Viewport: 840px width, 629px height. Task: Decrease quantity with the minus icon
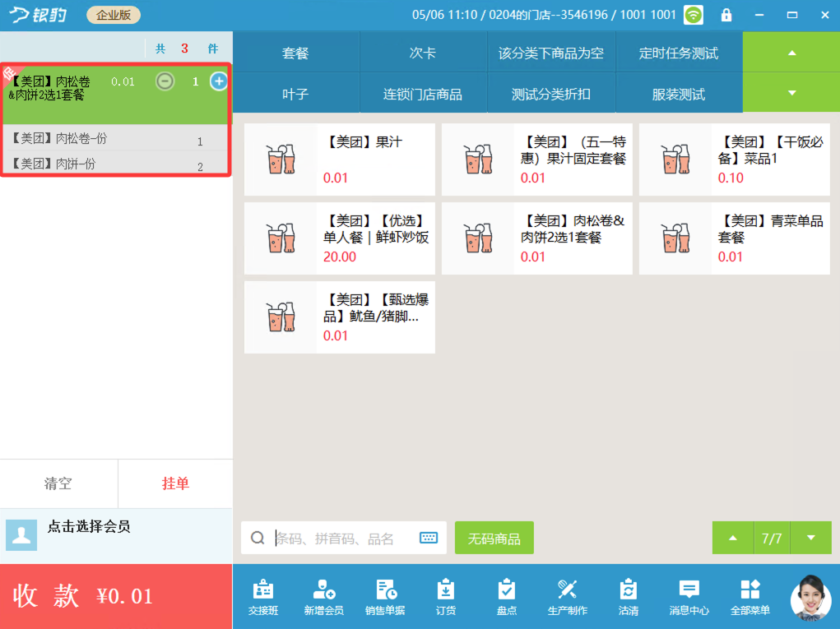tap(165, 81)
